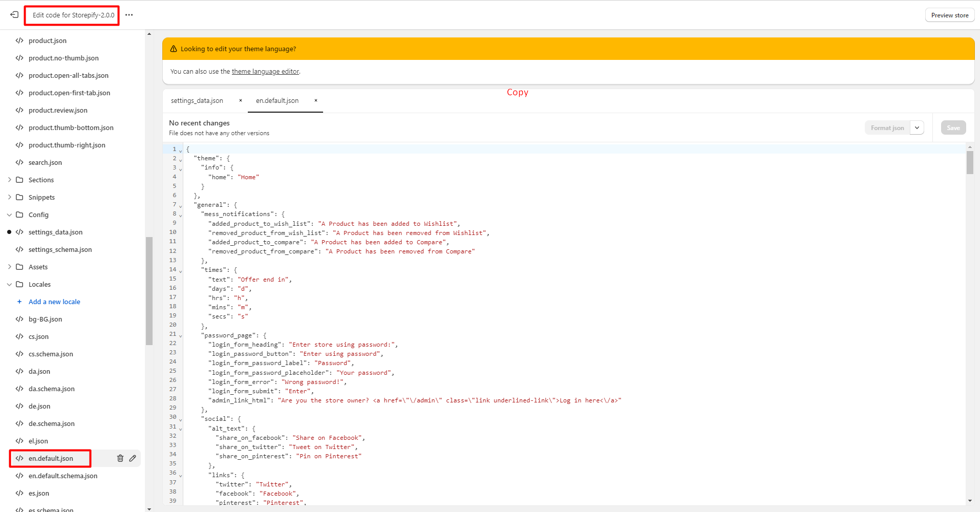980x512 pixels.
Task: Switch to the settings_data.json tab
Action: [x=197, y=100]
